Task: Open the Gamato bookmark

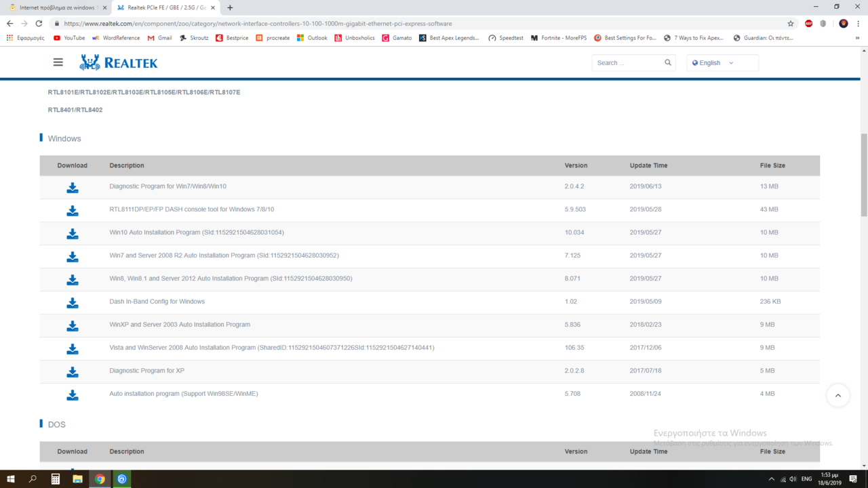Action: 397,38
